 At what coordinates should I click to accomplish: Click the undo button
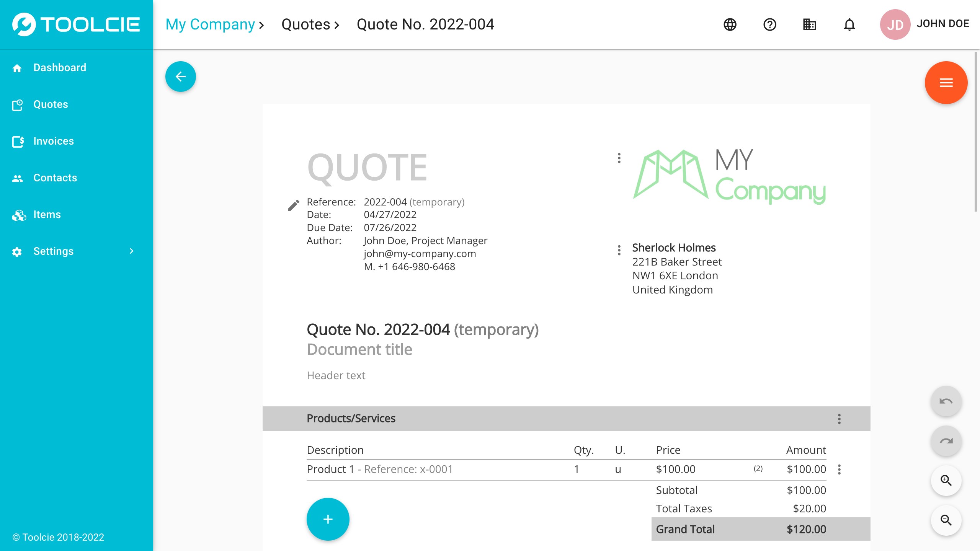(x=946, y=401)
